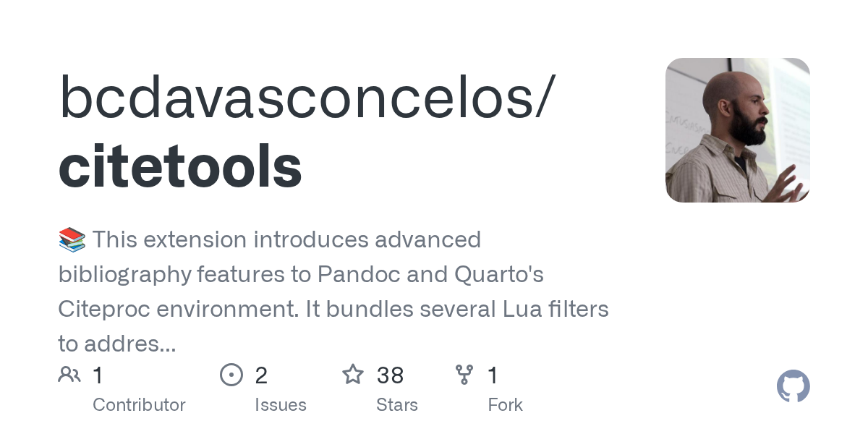The width and height of the screenshot is (868, 434).
Task: Open the bcdavasconcelos owner name
Action: 307,98
